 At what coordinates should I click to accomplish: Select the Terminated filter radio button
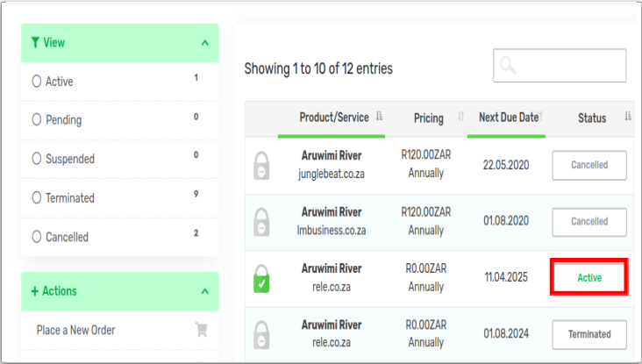[x=37, y=198]
